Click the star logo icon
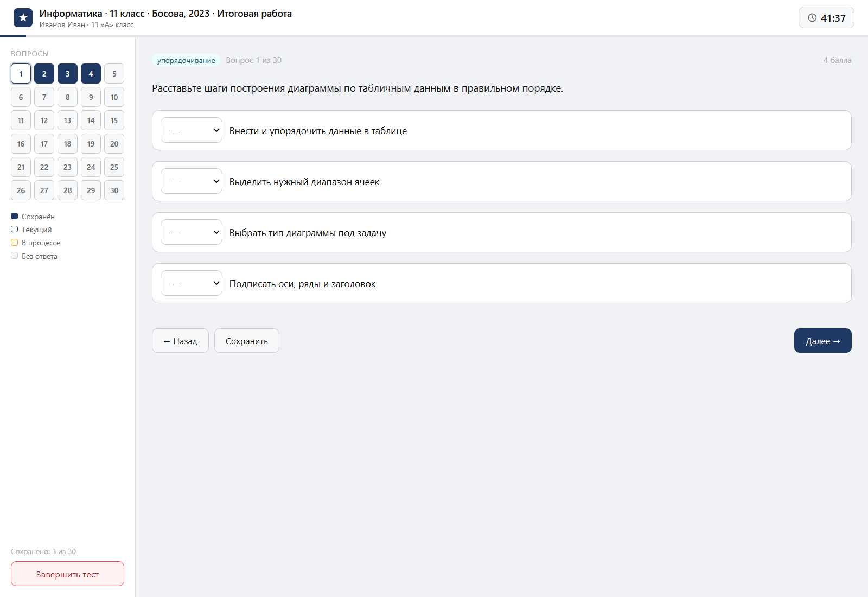868x597 pixels. coord(23,18)
